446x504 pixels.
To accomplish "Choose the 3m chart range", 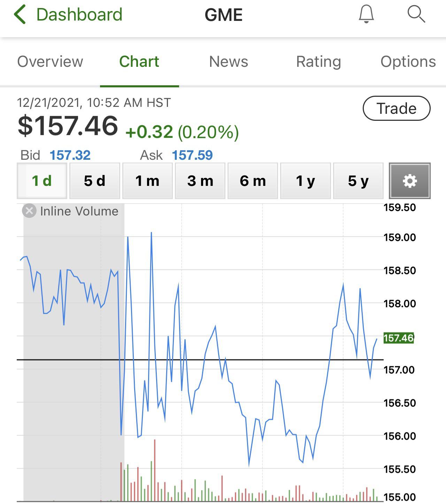I will (x=200, y=181).
